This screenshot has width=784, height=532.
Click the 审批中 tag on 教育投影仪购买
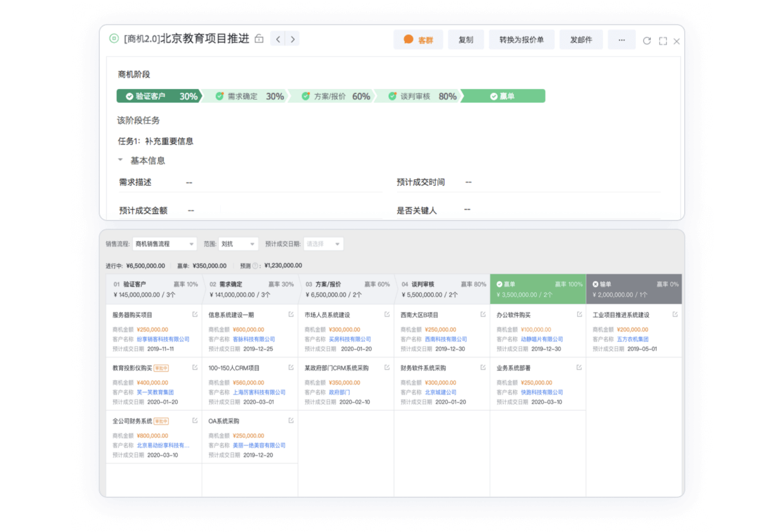pos(161,368)
